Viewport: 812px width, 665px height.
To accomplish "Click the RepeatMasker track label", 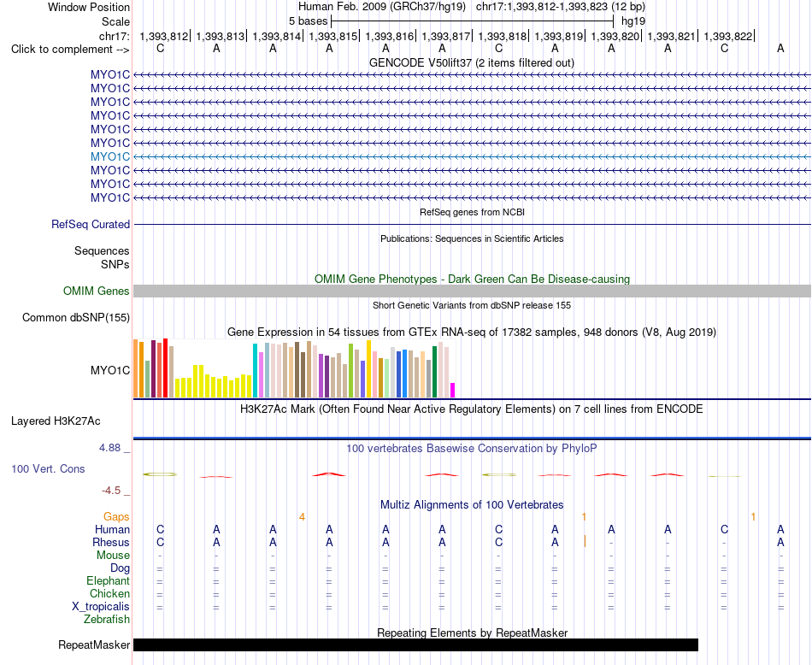I will click(x=94, y=644).
